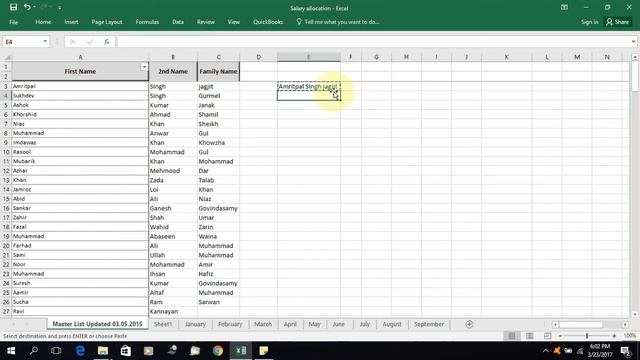
Task: Click the horizontal scrollbar right arrow
Action: [x=625, y=324]
